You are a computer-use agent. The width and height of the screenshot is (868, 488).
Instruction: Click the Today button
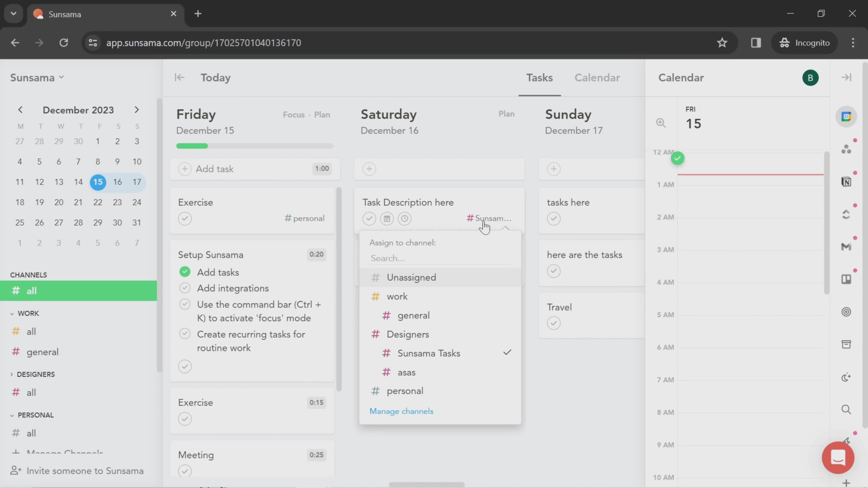pyautogui.click(x=216, y=78)
